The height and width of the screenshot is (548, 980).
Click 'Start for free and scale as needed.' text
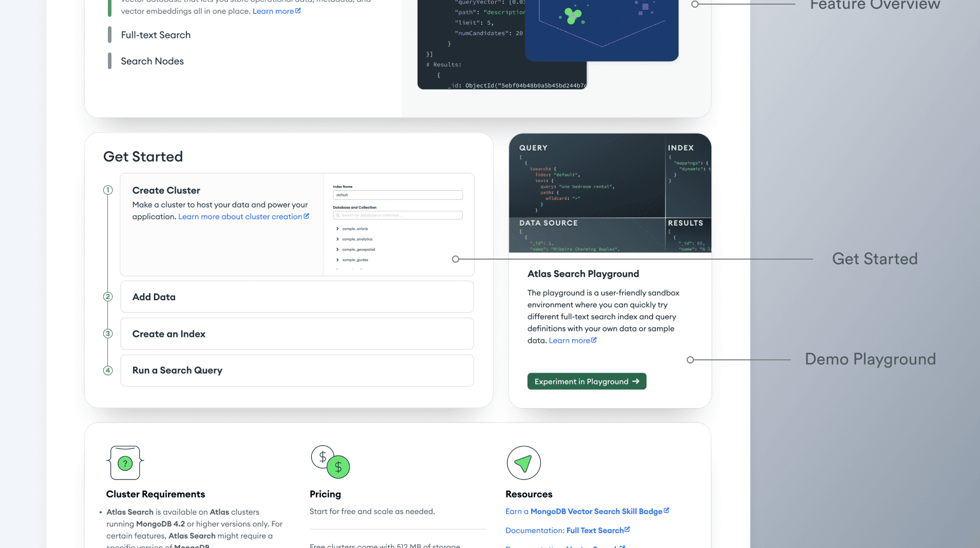pos(372,512)
